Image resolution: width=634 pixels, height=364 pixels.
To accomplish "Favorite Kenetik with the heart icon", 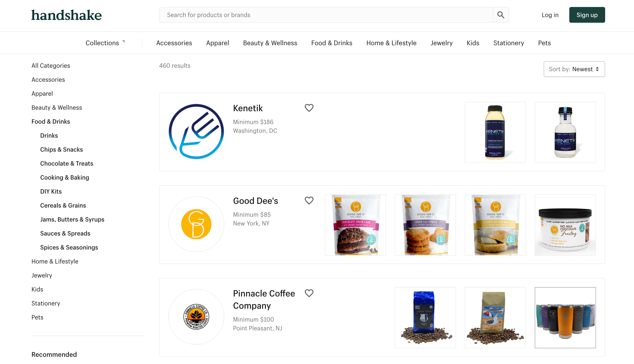I will (x=309, y=108).
